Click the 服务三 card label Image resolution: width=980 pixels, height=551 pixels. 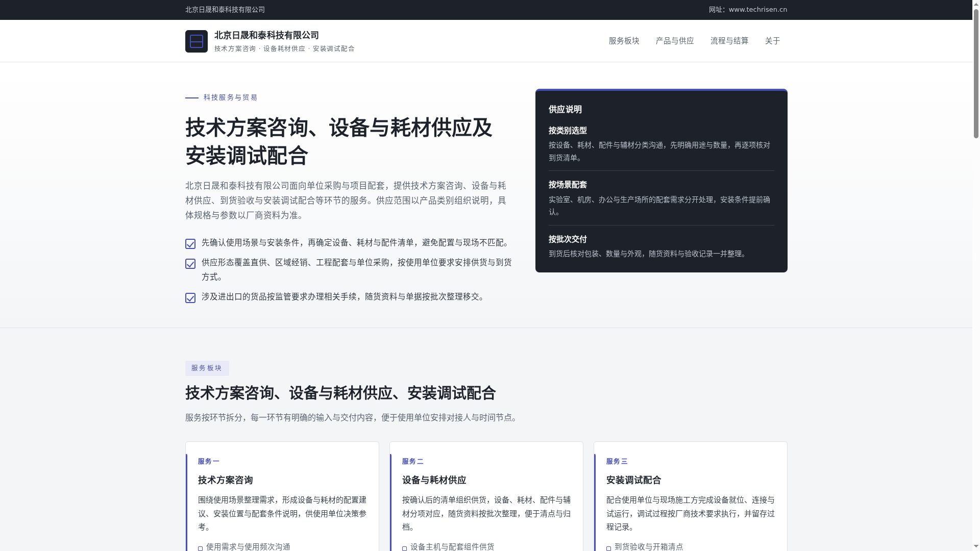coord(617,461)
